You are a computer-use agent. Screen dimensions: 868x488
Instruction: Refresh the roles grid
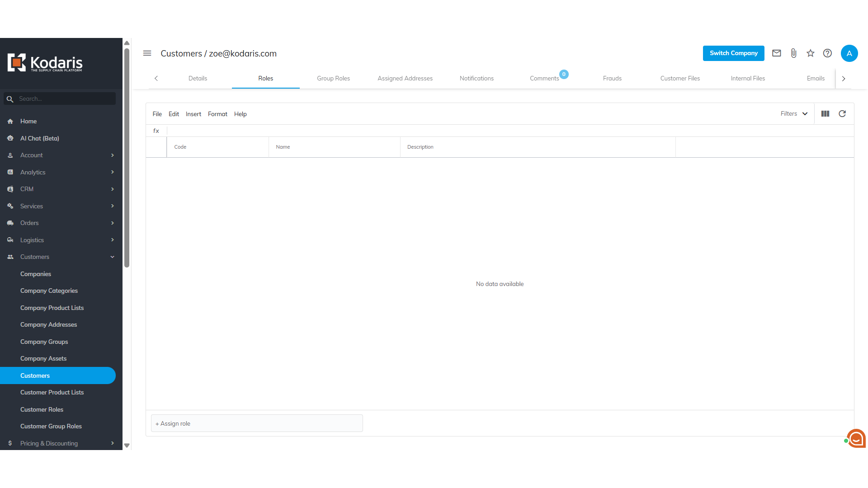click(x=842, y=114)
